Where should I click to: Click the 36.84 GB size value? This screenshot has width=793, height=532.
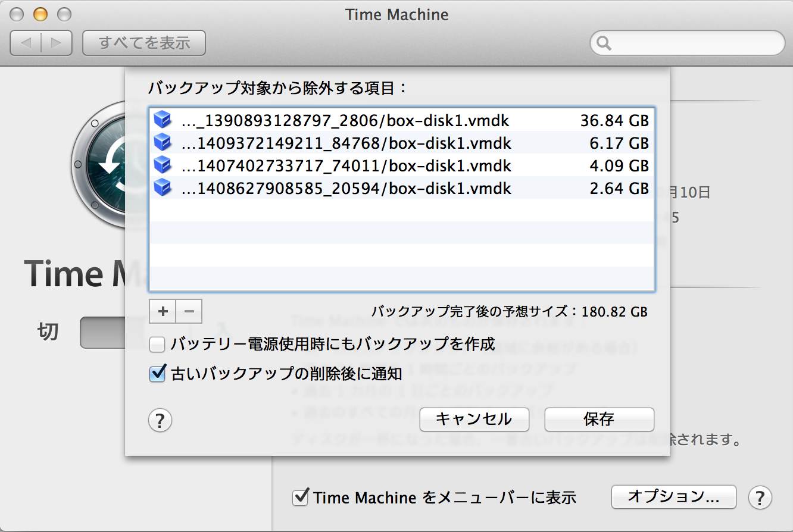(615, 121)
